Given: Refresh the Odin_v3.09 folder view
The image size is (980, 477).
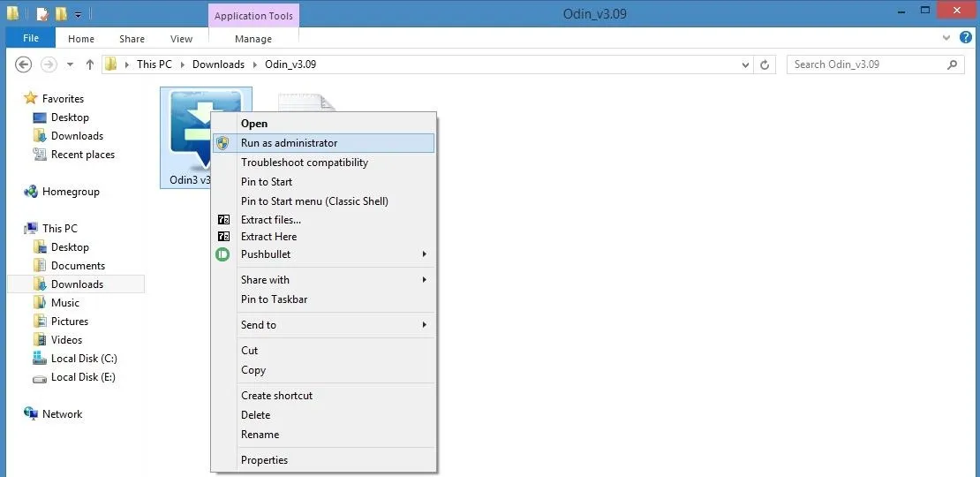Looking at the screenshot, I should coord(765,64).
